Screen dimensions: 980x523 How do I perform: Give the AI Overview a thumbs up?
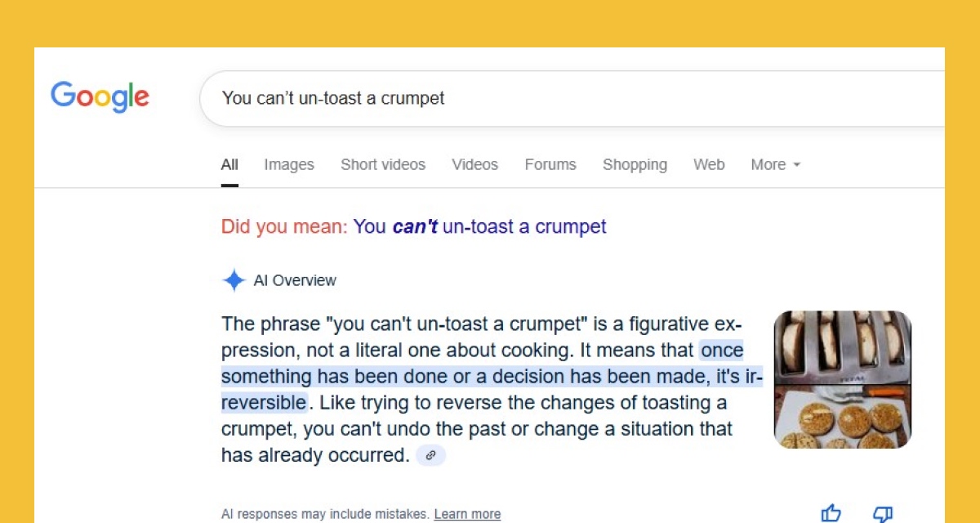click(x=831, y=513)
